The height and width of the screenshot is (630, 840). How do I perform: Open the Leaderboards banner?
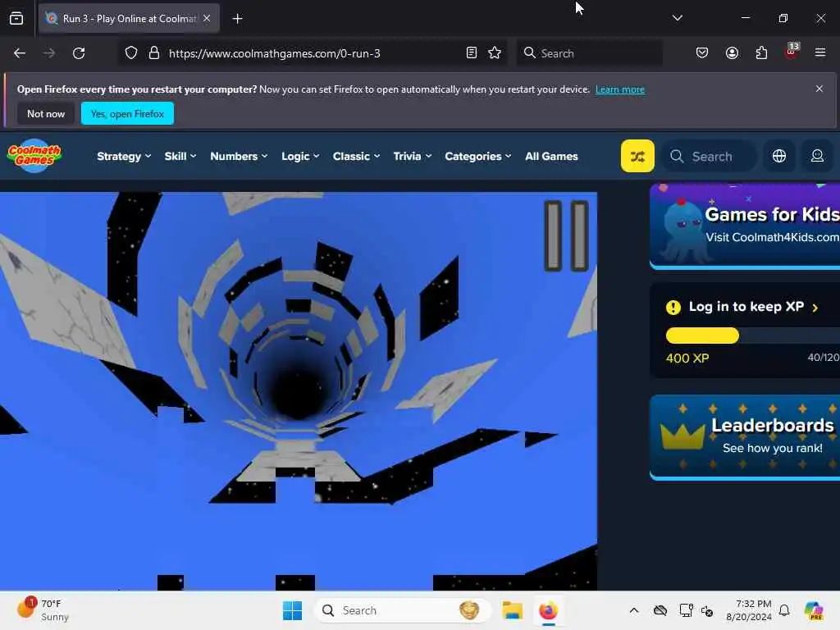(745, 437)
